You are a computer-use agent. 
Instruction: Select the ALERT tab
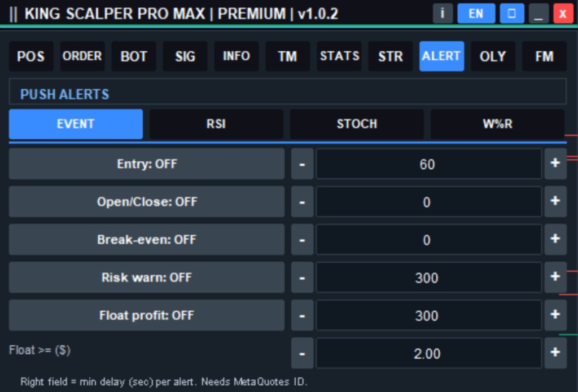[x=441, y=56]
